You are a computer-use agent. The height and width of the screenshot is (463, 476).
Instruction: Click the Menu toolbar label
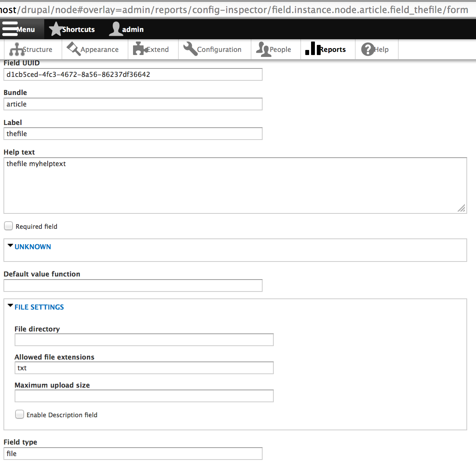click(x=26, y=30)
